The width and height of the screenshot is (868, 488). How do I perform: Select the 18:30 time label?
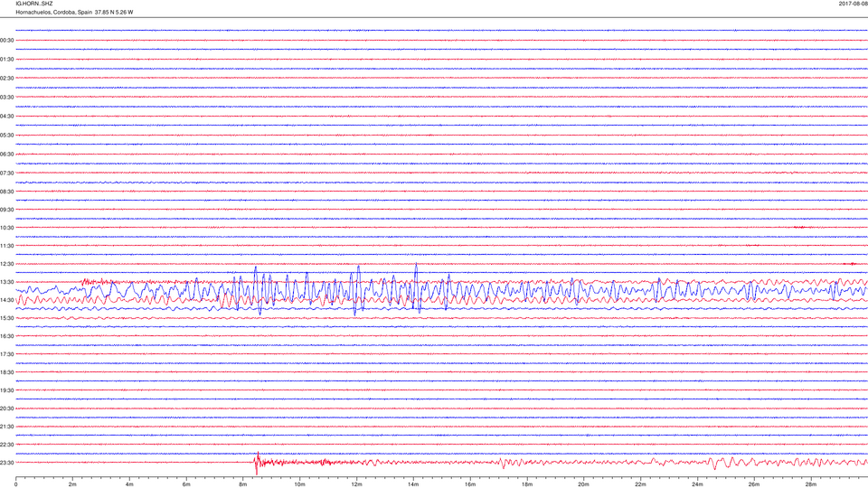(x=6, y=372)
